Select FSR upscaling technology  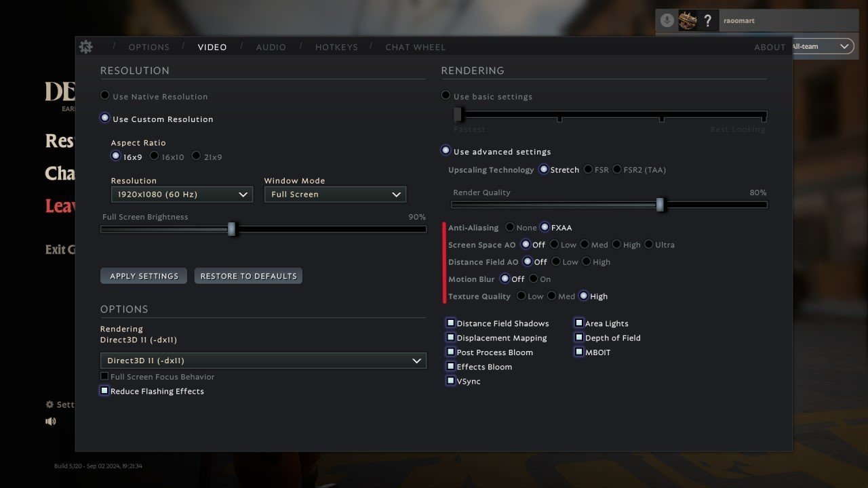click(x=588, y=169)
